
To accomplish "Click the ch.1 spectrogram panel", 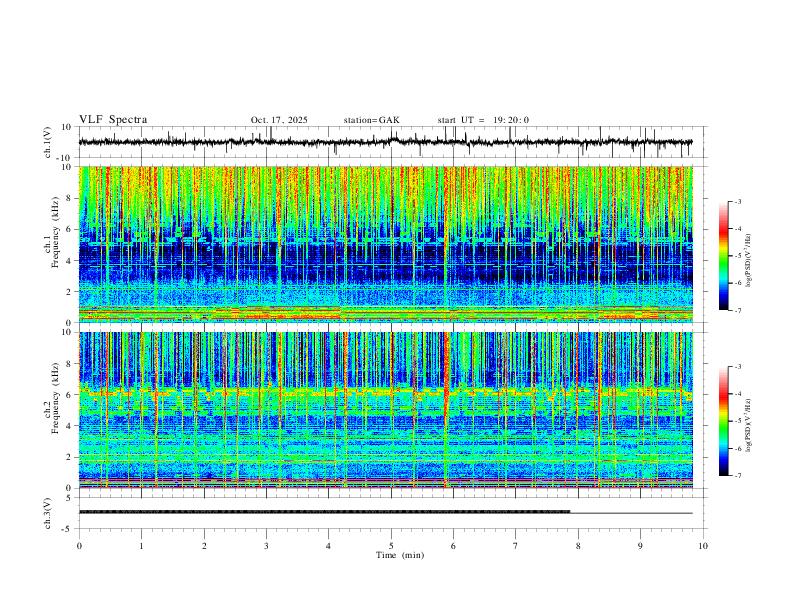I will pyautogui.click(x=385, y=244).
